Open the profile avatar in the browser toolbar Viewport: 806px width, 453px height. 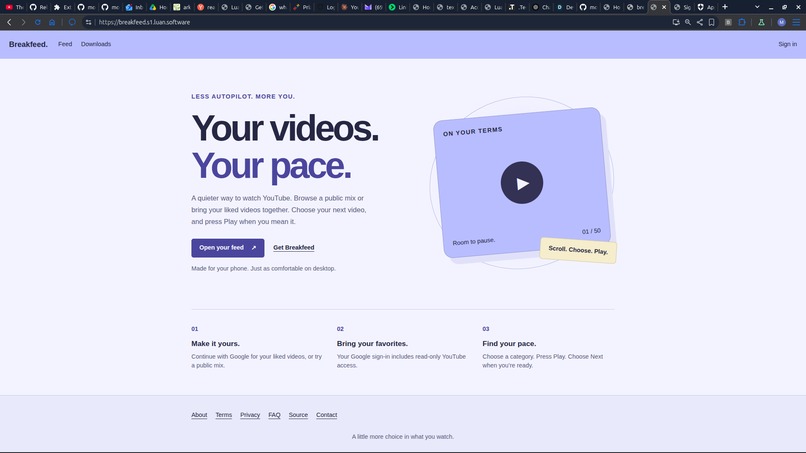tap(781, 22)
